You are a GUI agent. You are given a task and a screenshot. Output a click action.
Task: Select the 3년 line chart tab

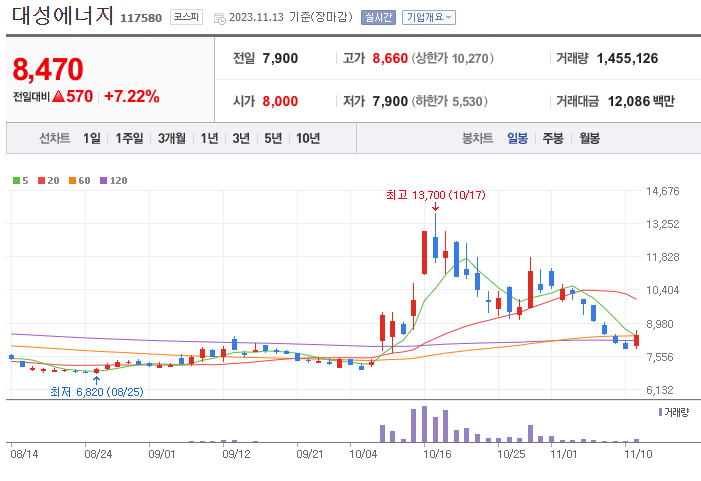(241, 138)
